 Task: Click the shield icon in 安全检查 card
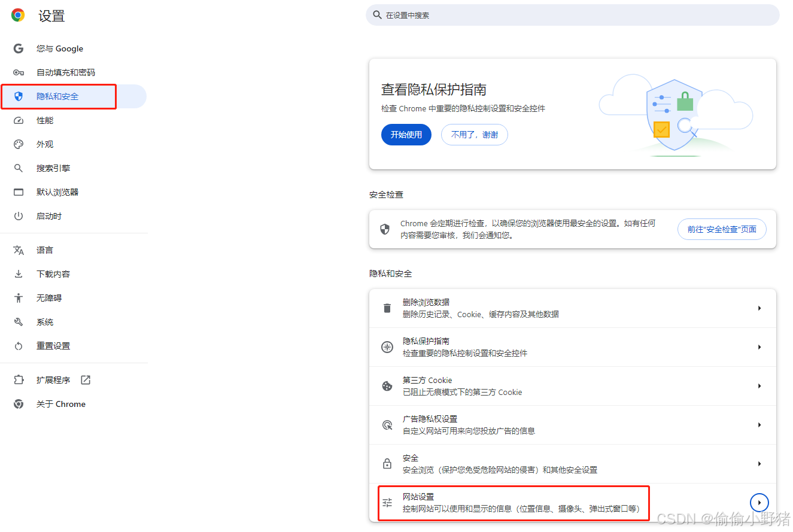(x=385, y=229)
